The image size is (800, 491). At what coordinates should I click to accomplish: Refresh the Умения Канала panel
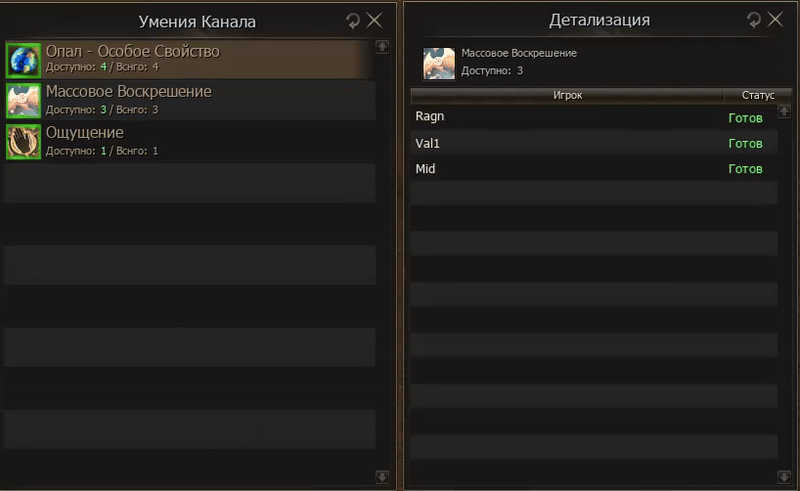coord(353,20)
